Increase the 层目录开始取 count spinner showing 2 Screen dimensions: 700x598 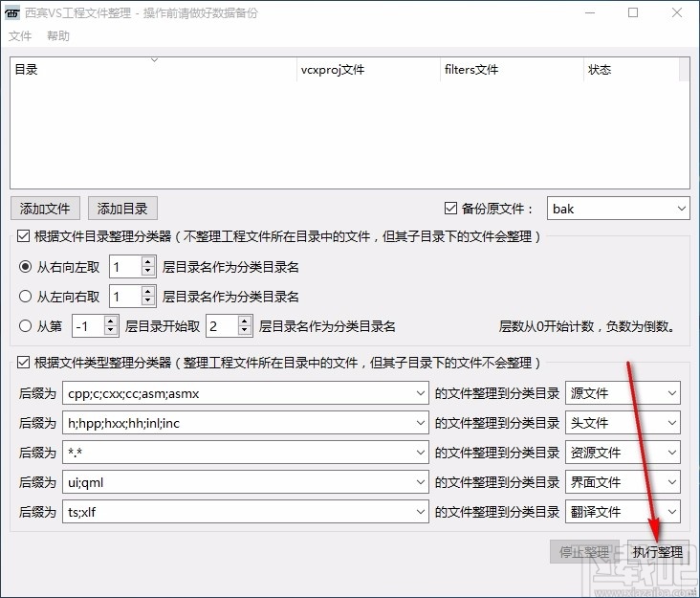point(244,321)
